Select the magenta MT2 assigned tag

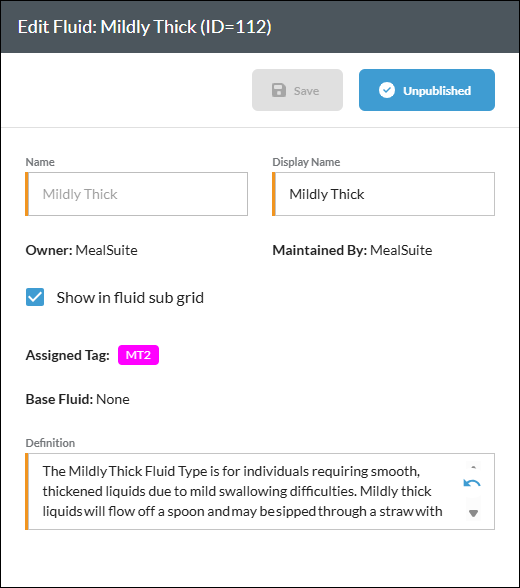[x=138, y=355]
